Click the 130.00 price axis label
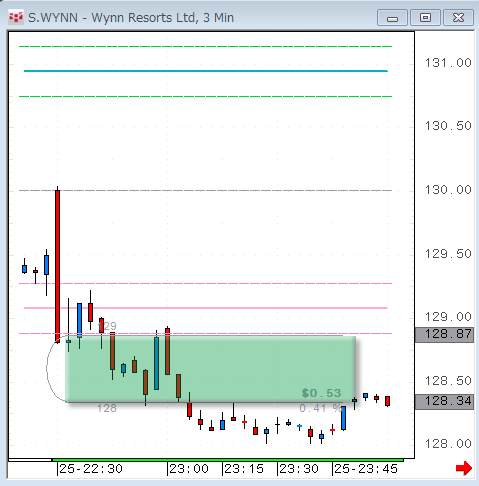Screen dimensions: 479x486 click(448, 190)
